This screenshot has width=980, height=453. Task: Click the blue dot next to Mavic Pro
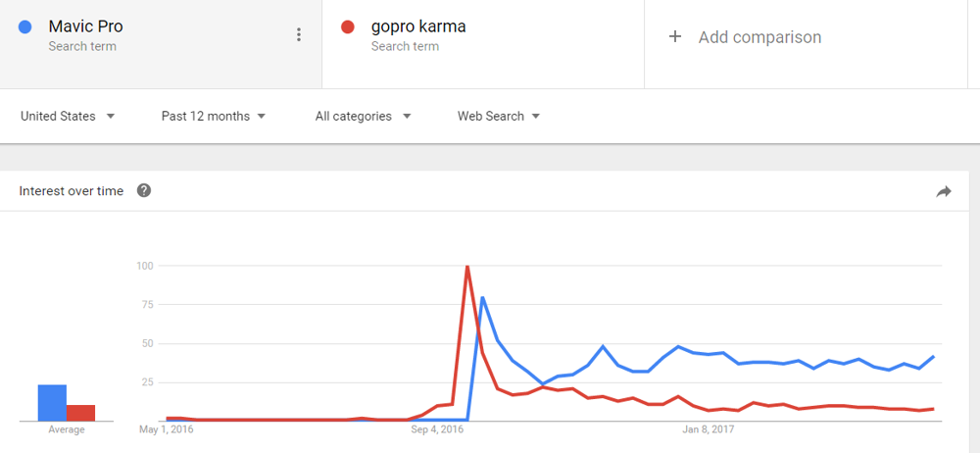click(x=25, y=26)
